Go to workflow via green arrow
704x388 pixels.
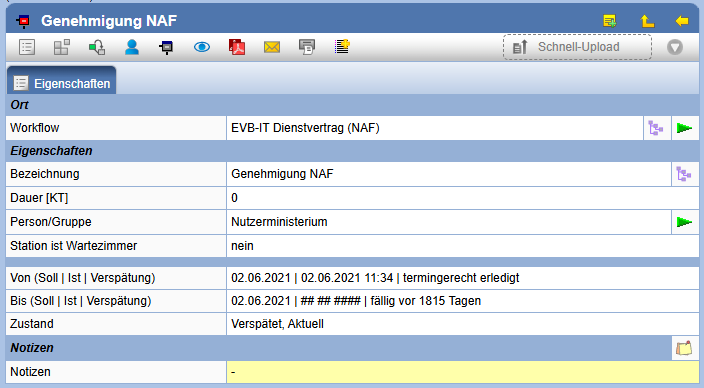pyautogui.click(x=685, y=128)
